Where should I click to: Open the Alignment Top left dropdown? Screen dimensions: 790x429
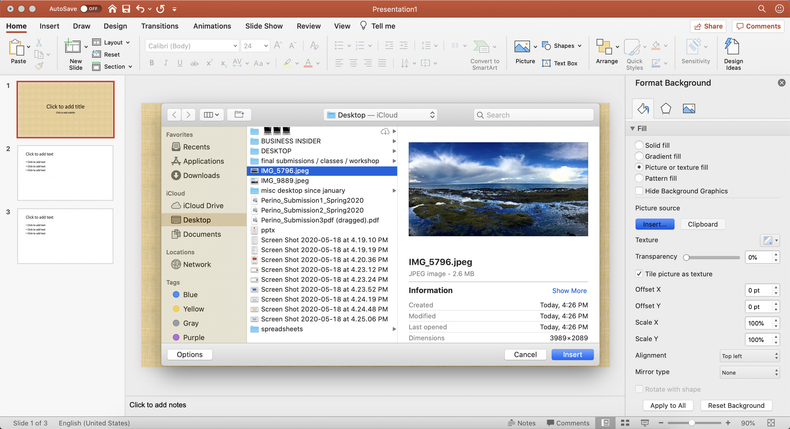pyautogui.click(x=748, y=355)
